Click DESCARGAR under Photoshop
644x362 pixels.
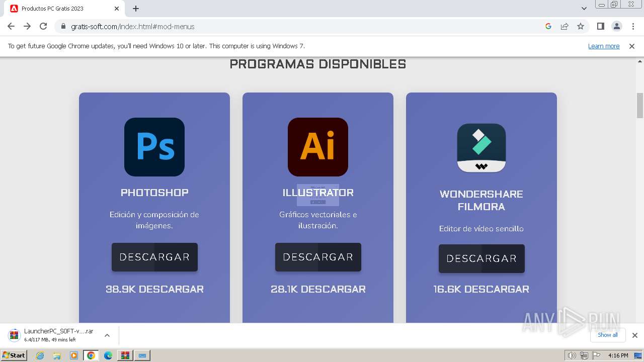coord(154,257)
